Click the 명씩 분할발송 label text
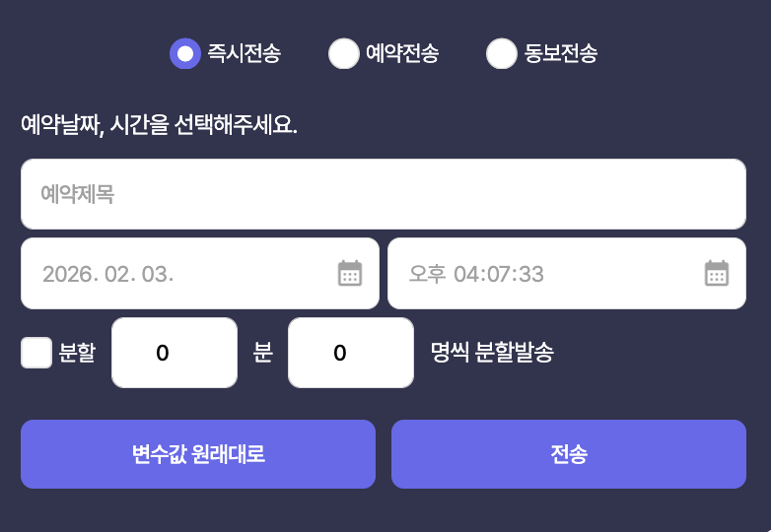The image size is (771, 532). 492,353
